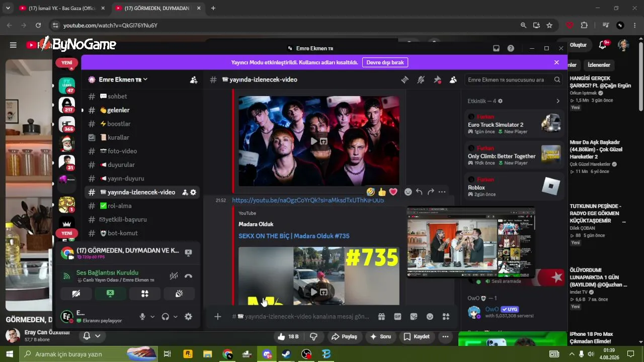Open settings gear for yayında-izlenecek-video channel
This screenshot has width=644, height=362.
point(193,192)
